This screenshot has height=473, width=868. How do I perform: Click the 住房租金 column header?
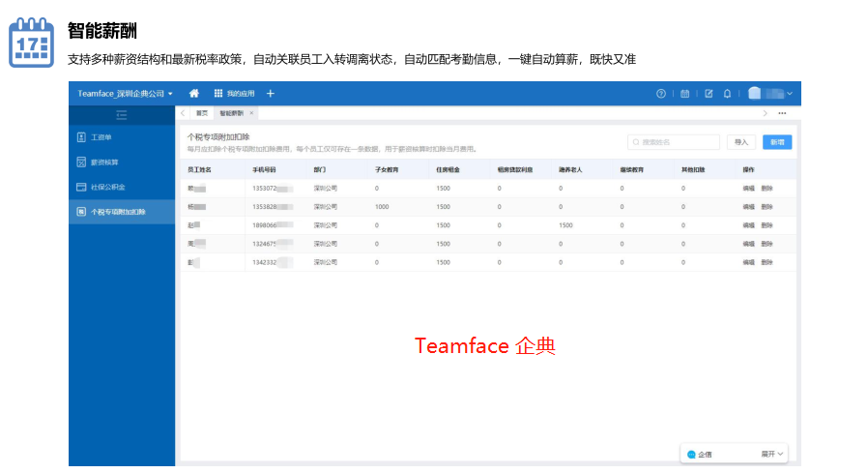tap(448, 169)
